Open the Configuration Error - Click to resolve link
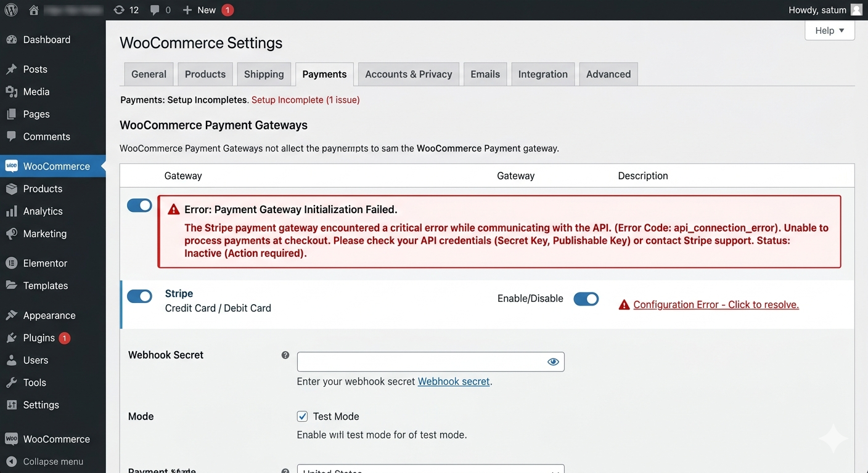868x473 pixels. click(716, 305)
